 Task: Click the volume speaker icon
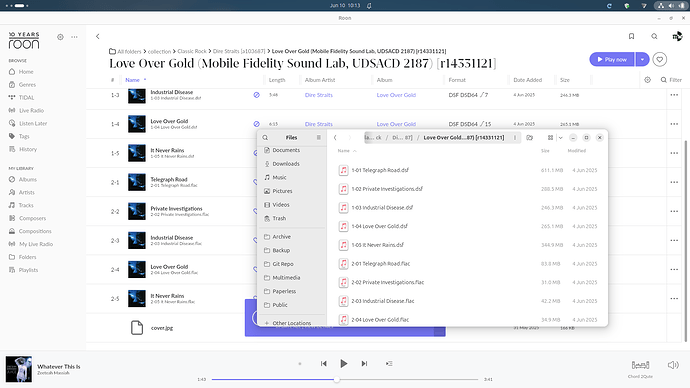pyautogui.click(x=673, y=365)
